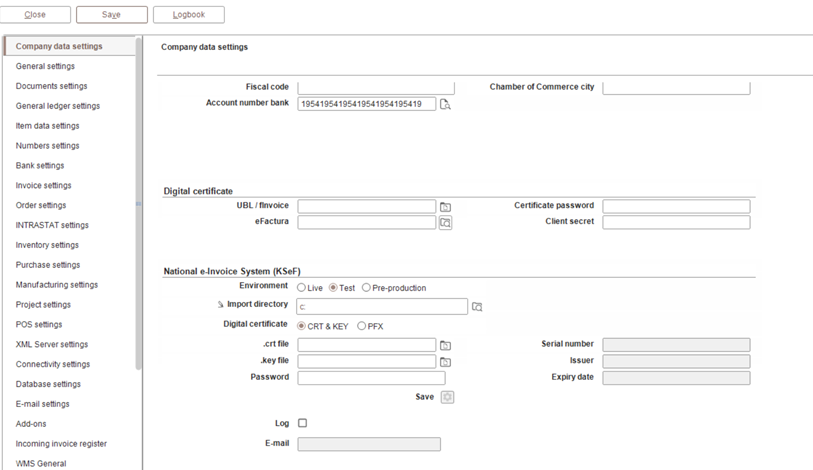The image size is (813, 470).
Task: Open file picker for the .key file
Action: coord(446,362)
